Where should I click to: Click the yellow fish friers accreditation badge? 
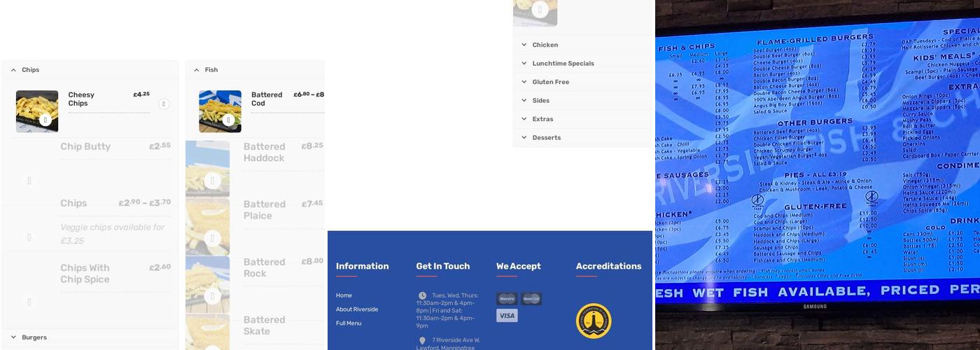[x=594, y=321]
